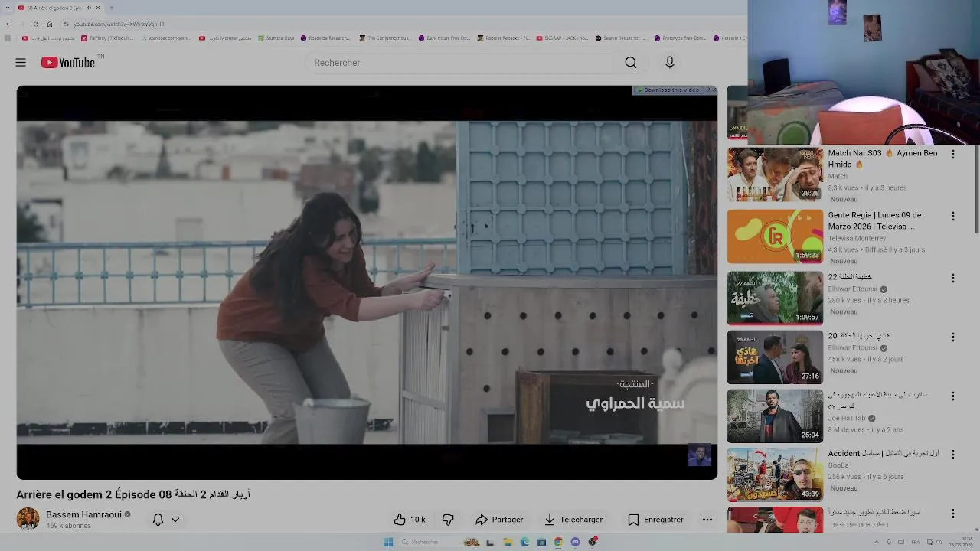Open options menu for Joe HaTTab video

[x=953, y=396]
